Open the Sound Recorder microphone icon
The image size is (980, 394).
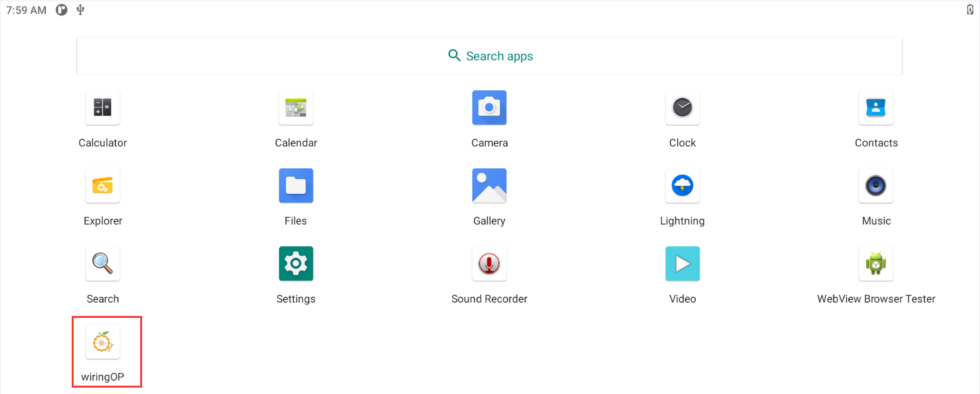pyautogui.click(x=489, y=264)
